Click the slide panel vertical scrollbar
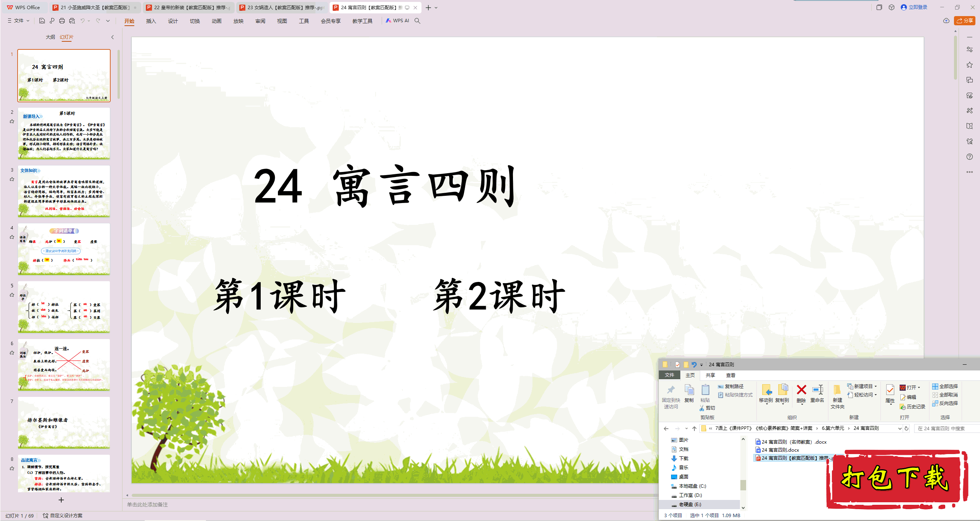The height and width of the screenshot is (521, 980). pos(119,75)
